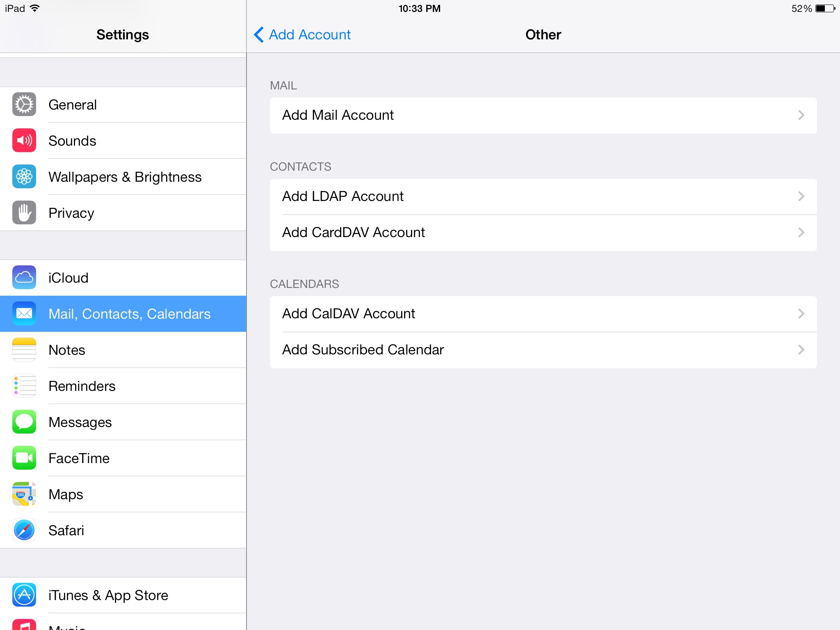Go back to Add Account

(303, 35)
